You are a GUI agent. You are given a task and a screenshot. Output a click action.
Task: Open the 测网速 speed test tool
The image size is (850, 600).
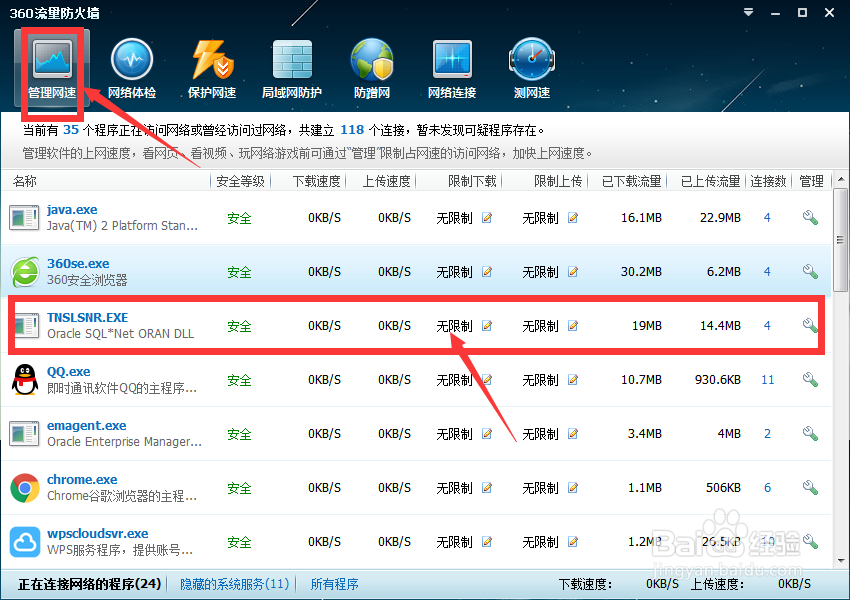tap(532, 69)
